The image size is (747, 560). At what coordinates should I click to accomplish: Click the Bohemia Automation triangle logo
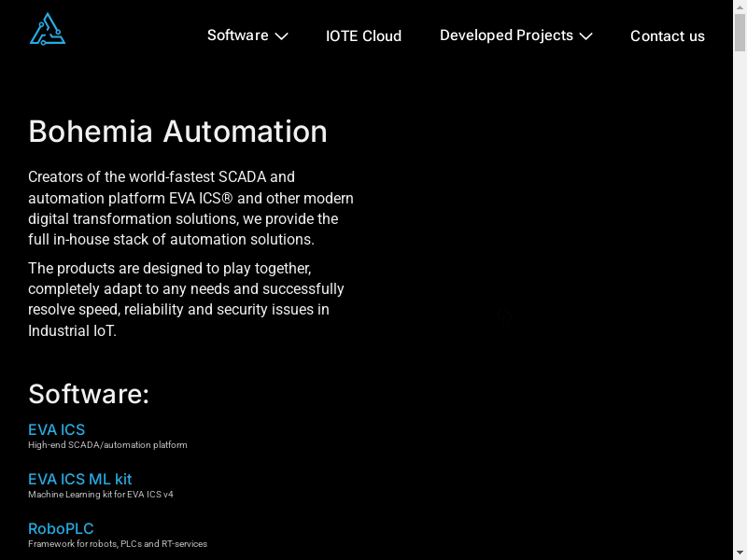tap(48, 30)
